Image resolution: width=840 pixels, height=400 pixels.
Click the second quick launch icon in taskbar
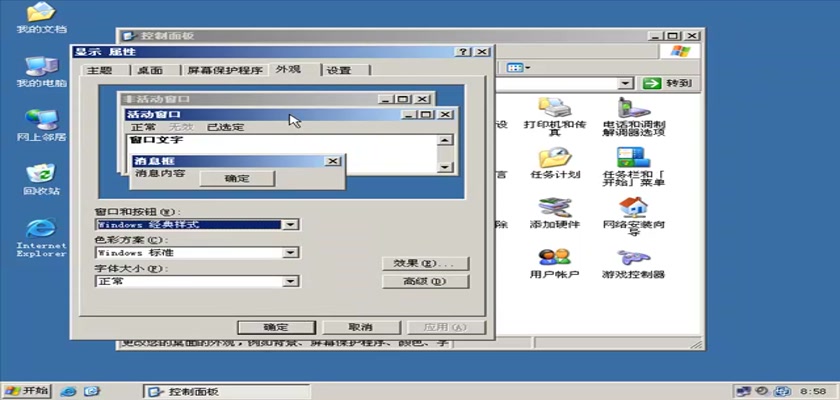(92, 391)
